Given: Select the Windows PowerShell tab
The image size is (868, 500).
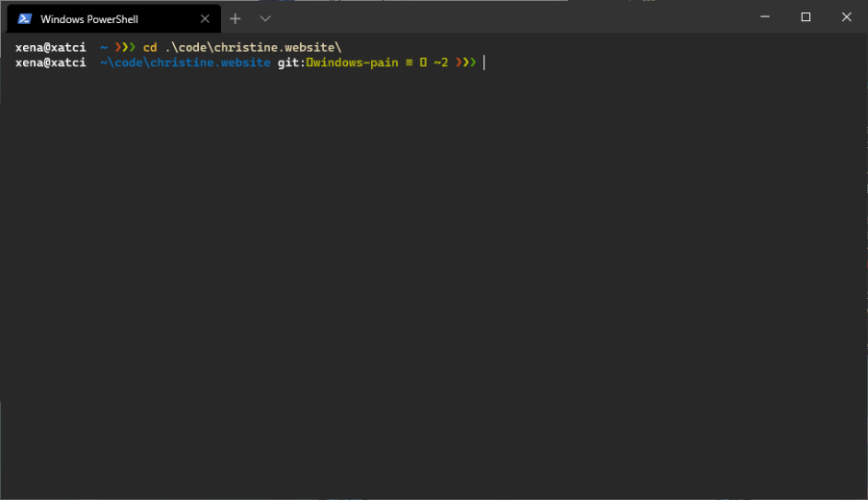Looking at the screenshot, I should pos(113,19).
